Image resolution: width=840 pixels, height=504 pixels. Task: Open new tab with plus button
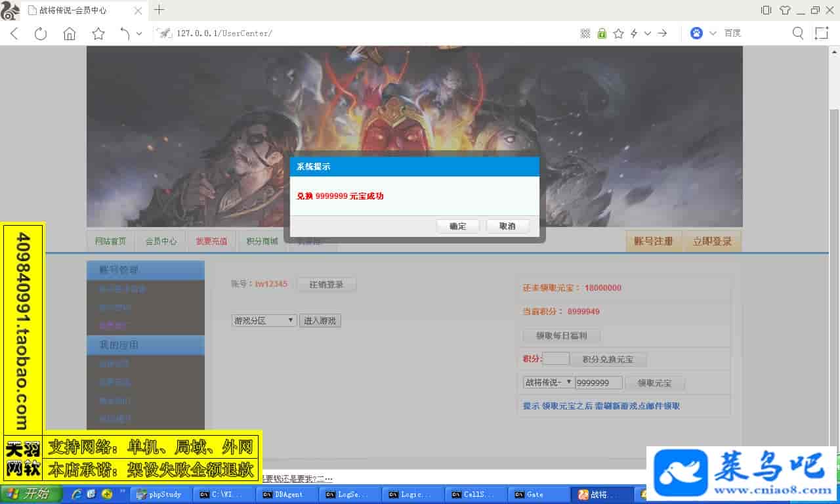(159, 10)
